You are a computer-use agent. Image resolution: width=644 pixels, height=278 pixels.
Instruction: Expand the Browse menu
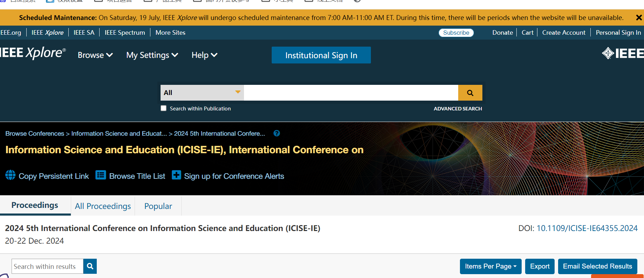tap(95, 55)
